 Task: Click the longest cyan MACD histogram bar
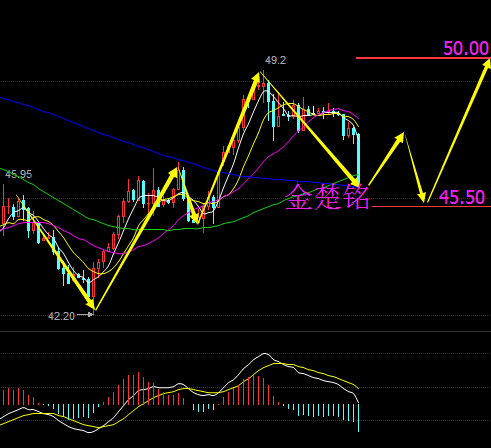click(x=359, y=418)
